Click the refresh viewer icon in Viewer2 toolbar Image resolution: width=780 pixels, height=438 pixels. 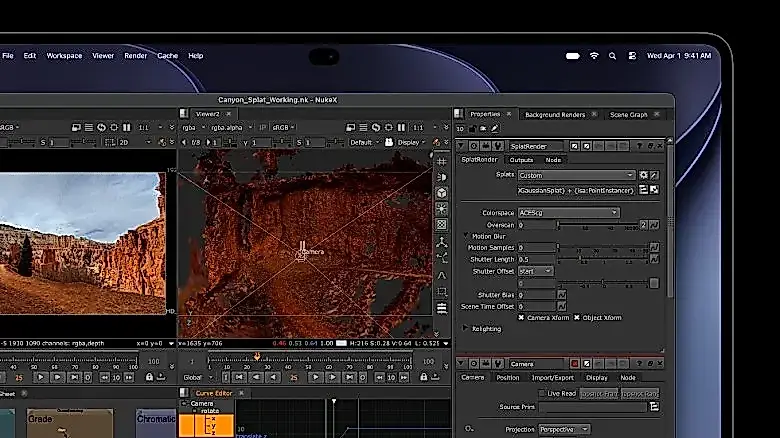pos(376,128)
